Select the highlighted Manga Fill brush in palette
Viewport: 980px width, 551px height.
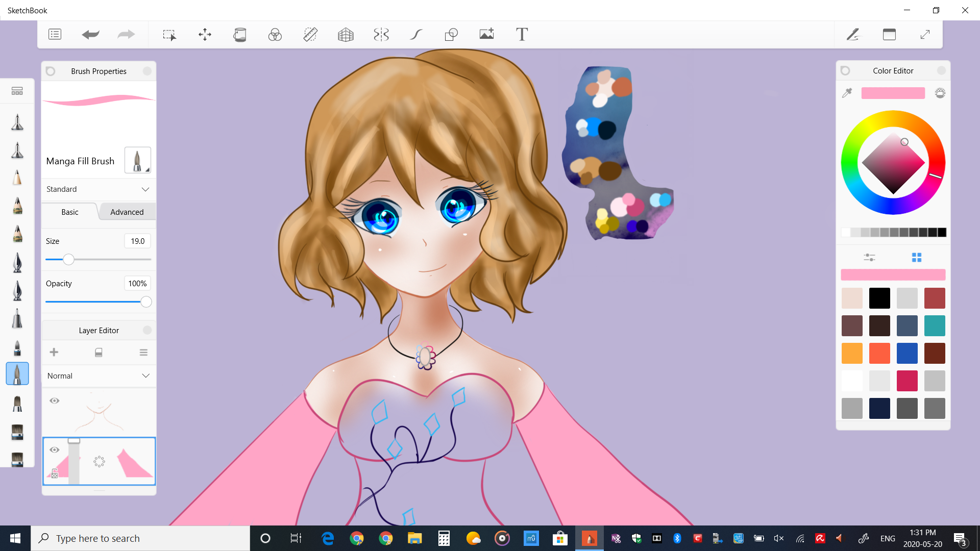click(17, 374)
